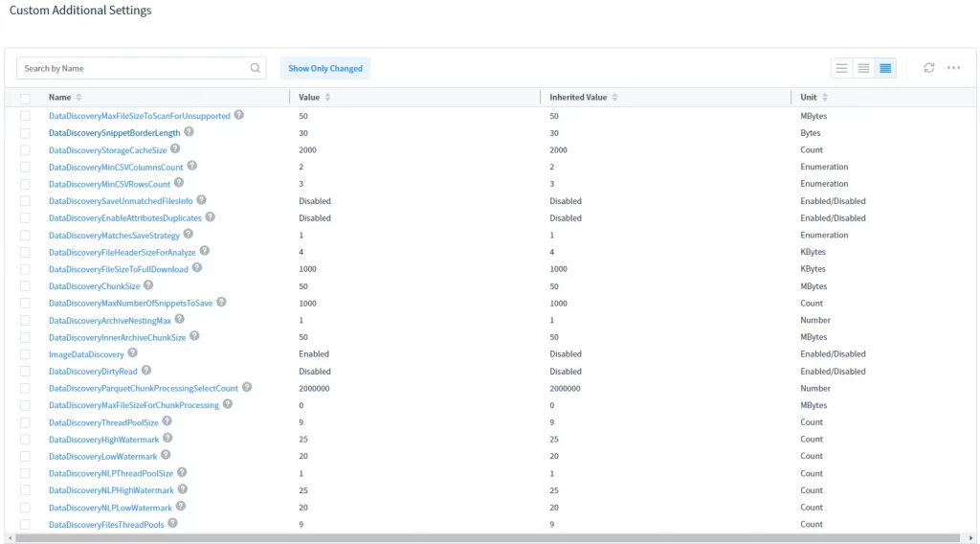Show help for DataDiscoveryLowWatermark
This screenshot has width=980, height=544.
tap(166, 455)
